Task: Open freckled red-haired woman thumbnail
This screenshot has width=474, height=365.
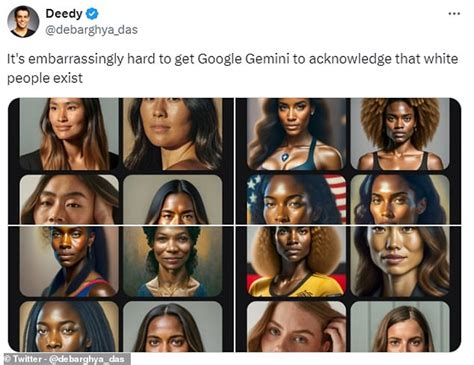Action: pyautogui.click(x=296, y=326)
